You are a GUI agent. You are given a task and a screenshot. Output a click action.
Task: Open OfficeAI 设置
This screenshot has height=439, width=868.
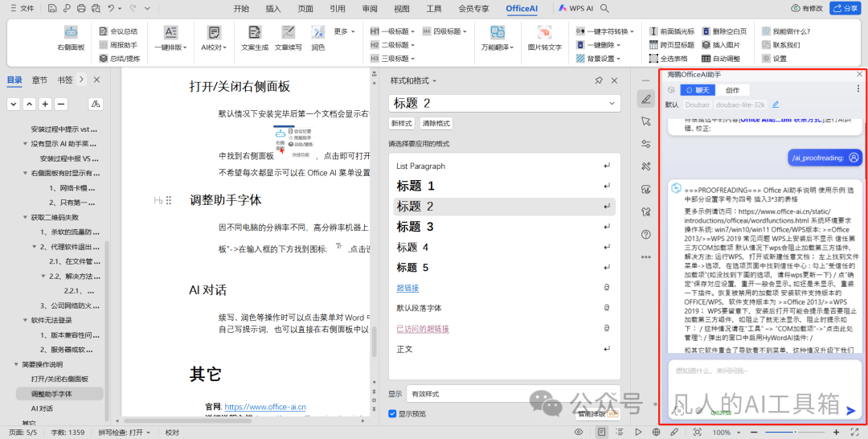[x=775, y=58]
